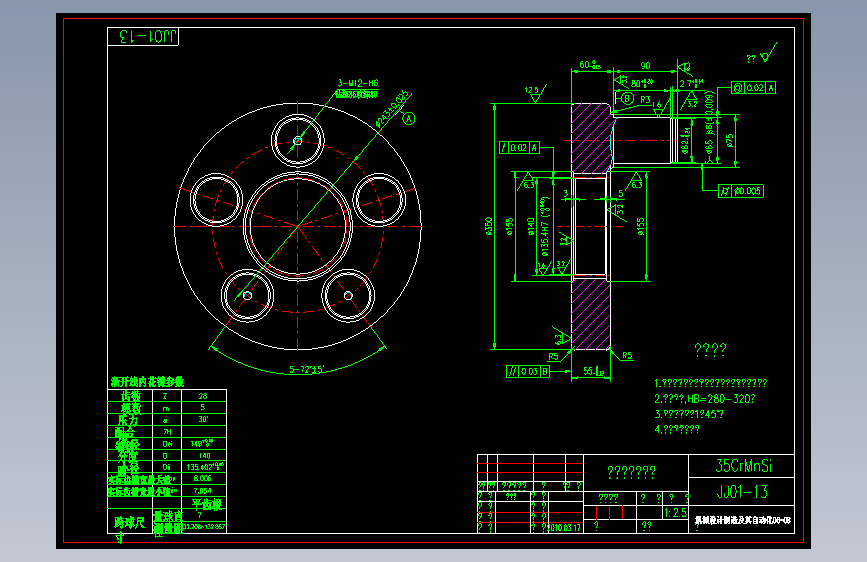Image resolution: width=867 pixels, height=562 pixels.
Task: Click the JJ01-13 number in title block
Action: 742,492
